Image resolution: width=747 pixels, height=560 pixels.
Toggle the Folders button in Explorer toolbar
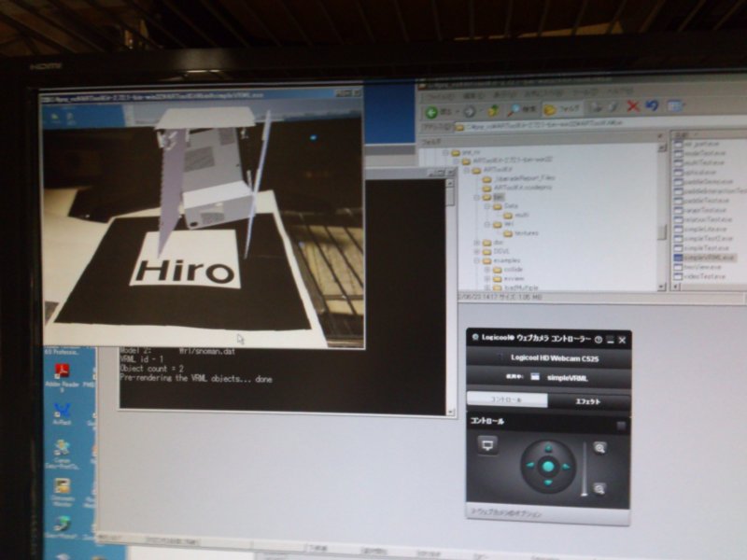pos(562,109)
